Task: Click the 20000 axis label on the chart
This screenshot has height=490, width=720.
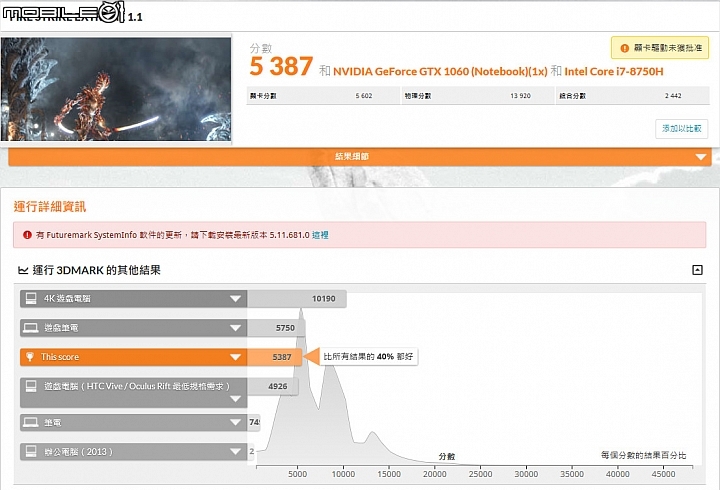Action: (434, 474)
